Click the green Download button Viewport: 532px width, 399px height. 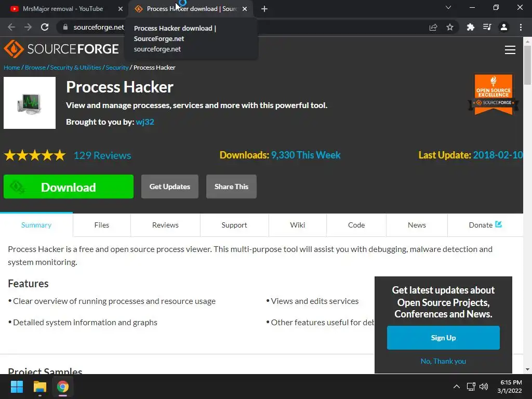tap(69, 187)
